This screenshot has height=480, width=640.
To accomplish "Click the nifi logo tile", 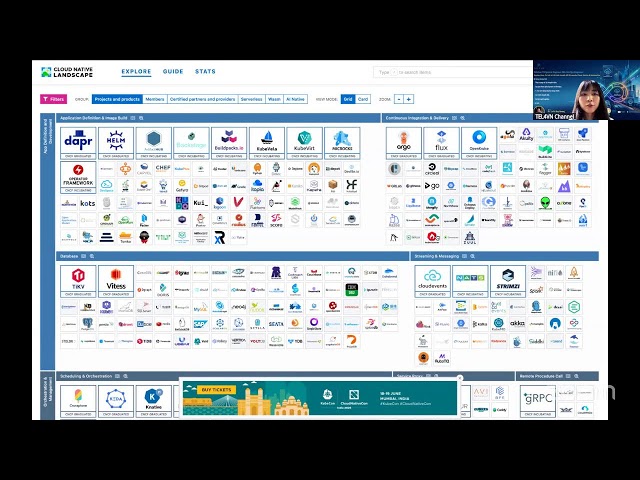I will (x=555, y=273).
